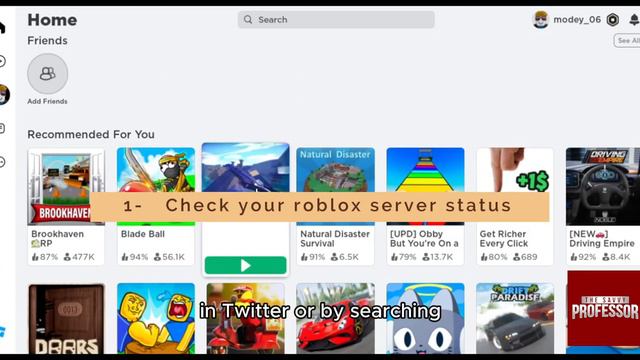
Task: Open the Brookhaven RP thumbnail
Action: click(66, 187)
